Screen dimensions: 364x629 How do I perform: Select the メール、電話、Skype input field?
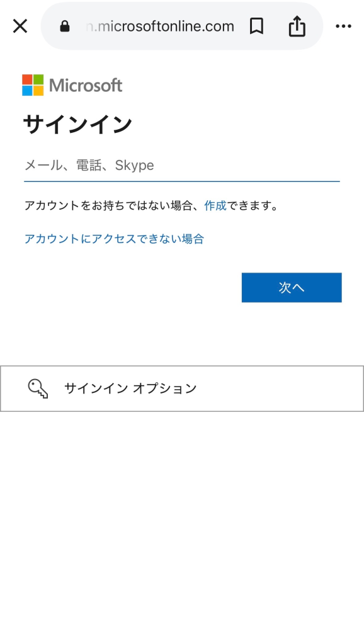pos(182,165)
